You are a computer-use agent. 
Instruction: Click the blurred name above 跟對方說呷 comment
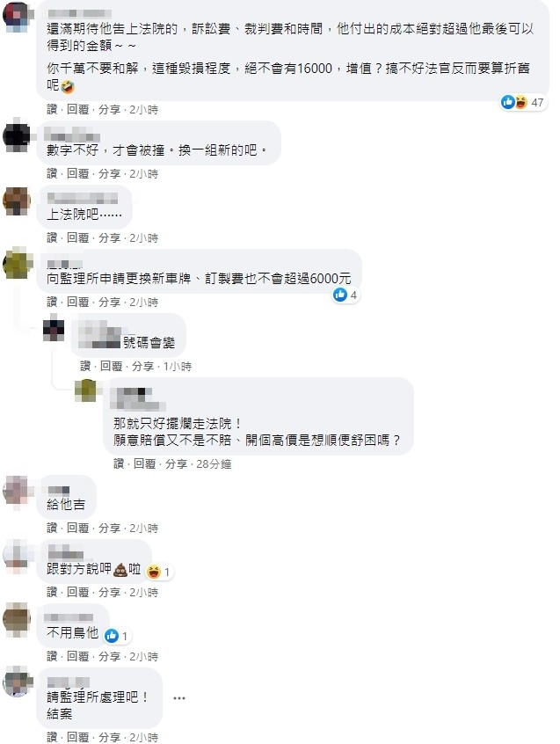[65, 553]
